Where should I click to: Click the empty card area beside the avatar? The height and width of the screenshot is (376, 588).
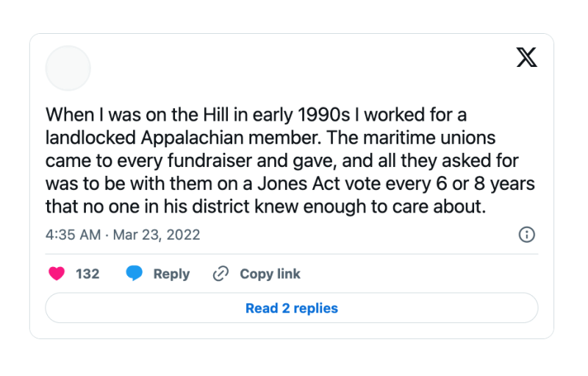click(300, 68)
